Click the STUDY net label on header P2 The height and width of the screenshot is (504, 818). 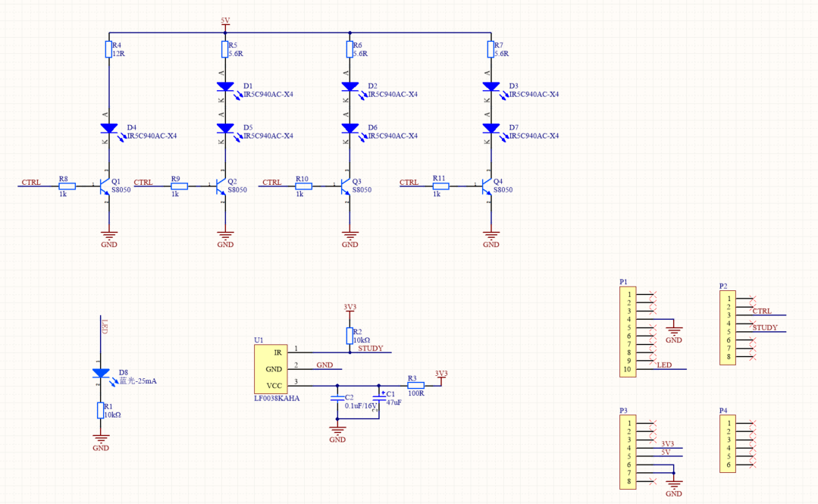pos(765,327)
